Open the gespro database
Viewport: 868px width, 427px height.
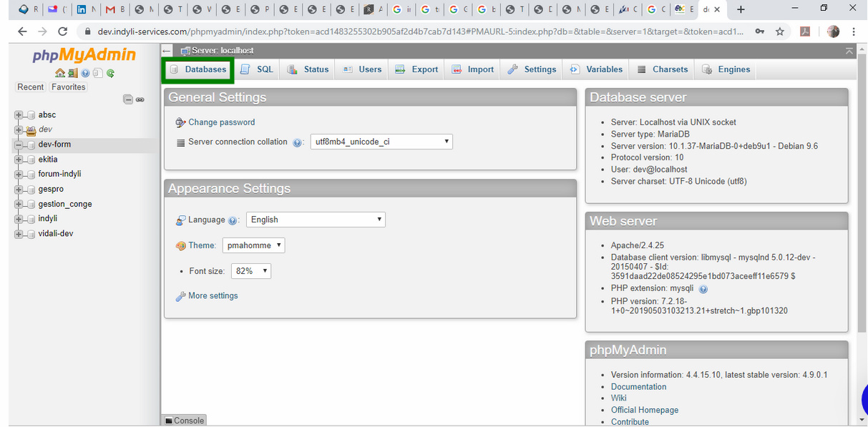pos(51,190)
